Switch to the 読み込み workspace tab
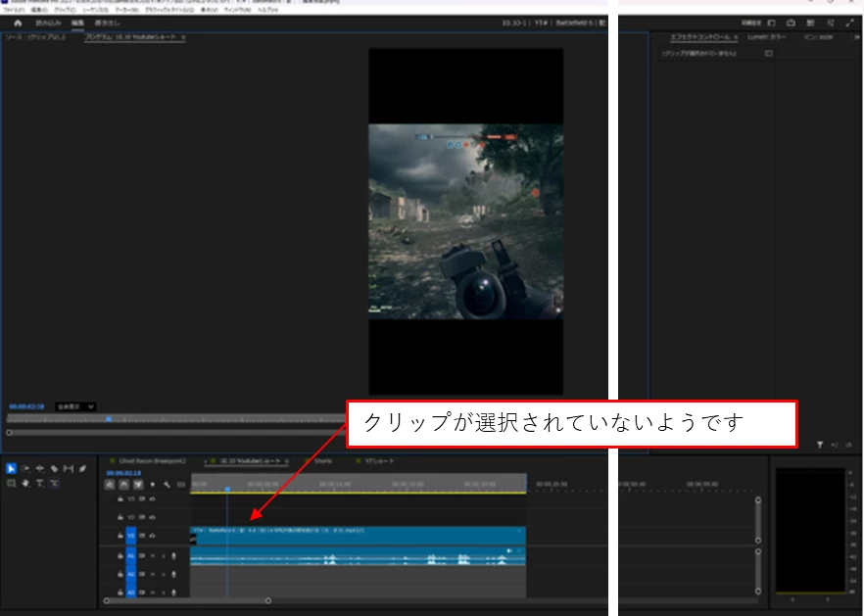 [48, 23]
